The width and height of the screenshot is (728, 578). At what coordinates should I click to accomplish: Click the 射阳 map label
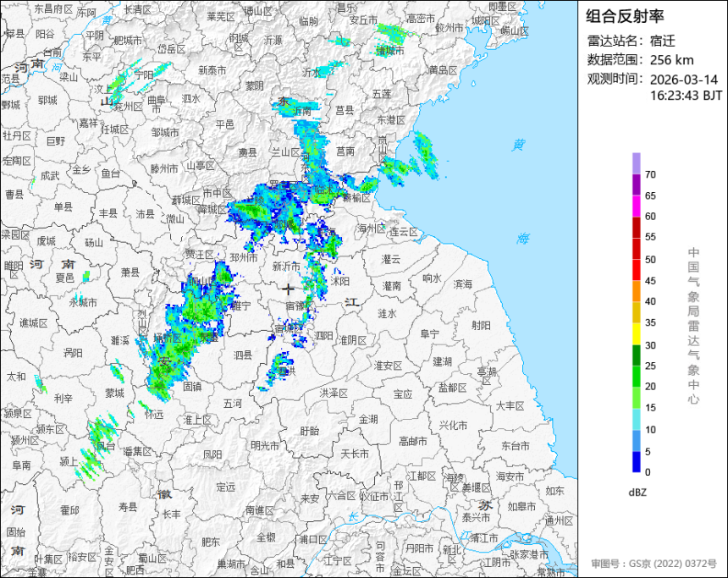[481, 326]
